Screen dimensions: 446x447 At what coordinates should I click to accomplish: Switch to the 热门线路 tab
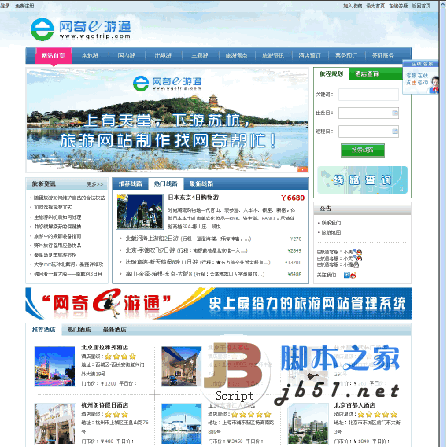166,184
